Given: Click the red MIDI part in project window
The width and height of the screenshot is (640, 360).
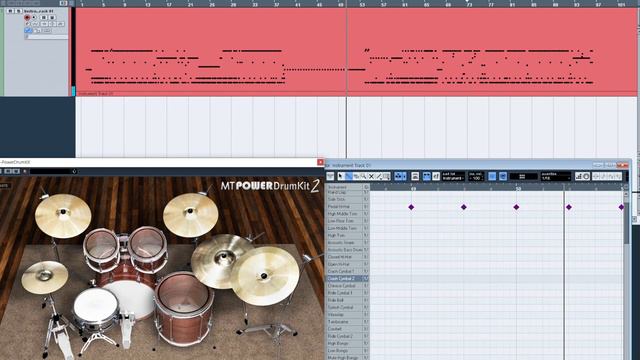Looking at the screenshot, I should 356,51.
